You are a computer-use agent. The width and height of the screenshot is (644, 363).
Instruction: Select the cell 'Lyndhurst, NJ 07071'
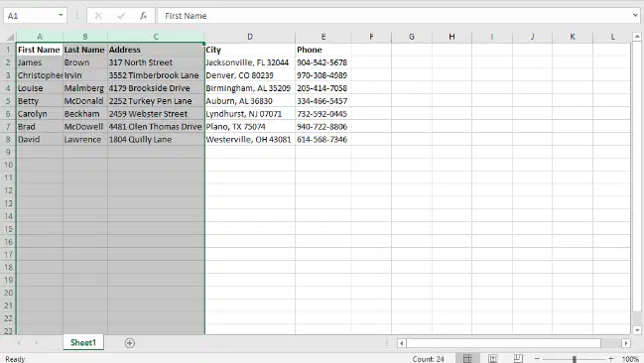coord(250,114)
